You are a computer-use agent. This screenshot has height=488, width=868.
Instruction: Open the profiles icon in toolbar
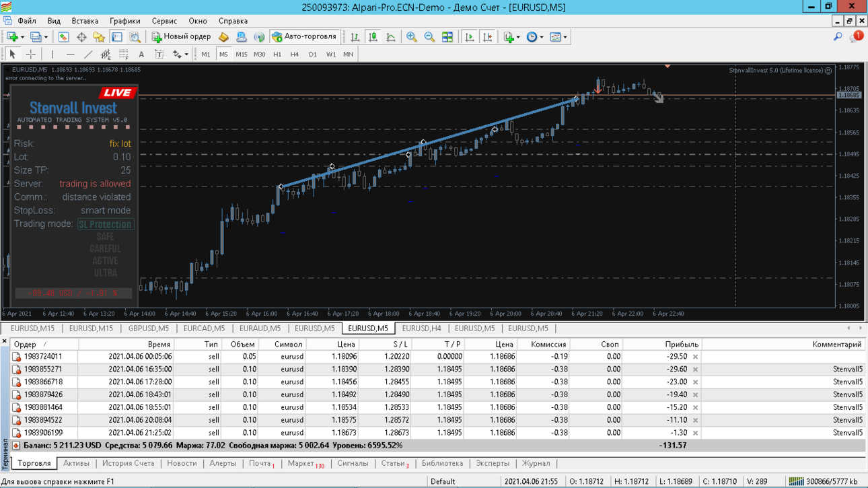pyautogui.click(x=36, y=37)
